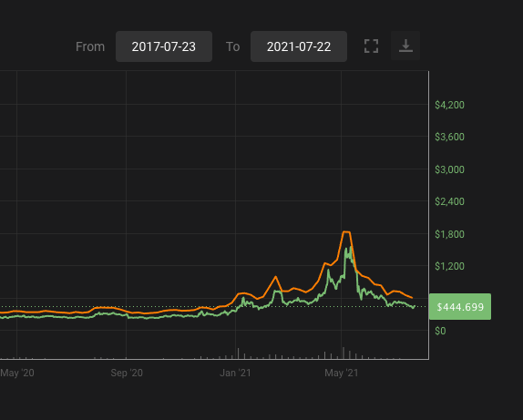The width and height of the screenshot is (523, 420).
Task: Select the Sep '20 timeline marker
Action: (127, 373)
